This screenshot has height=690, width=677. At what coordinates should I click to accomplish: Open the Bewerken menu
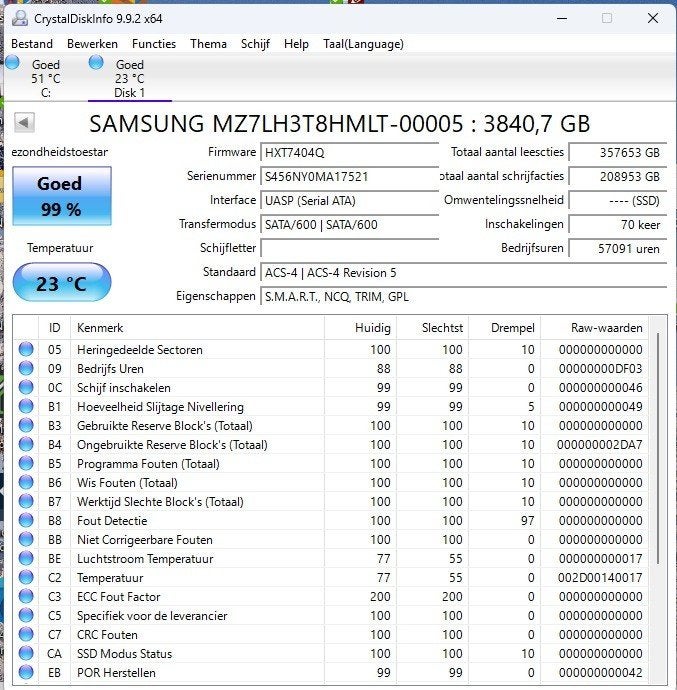tap(92, 44)
